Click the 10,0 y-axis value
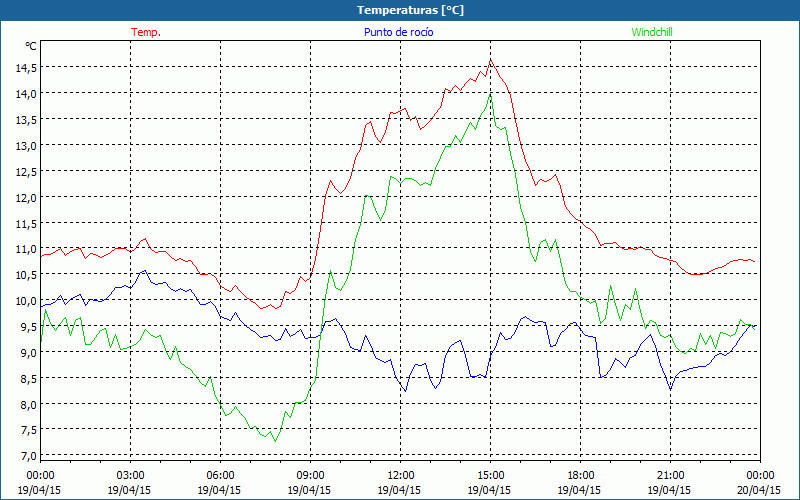Image resolution: width=800 pixels, height=500 pixels. tap(26, 301)
